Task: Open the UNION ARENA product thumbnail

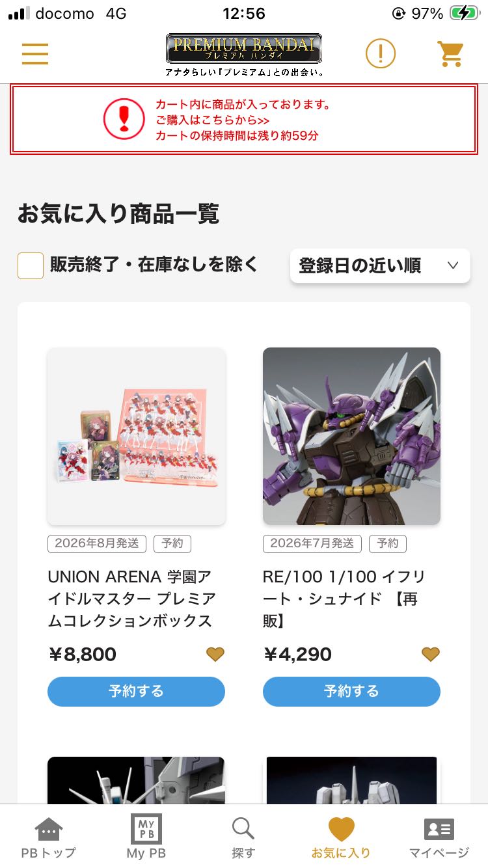Action: click(136, 436)
